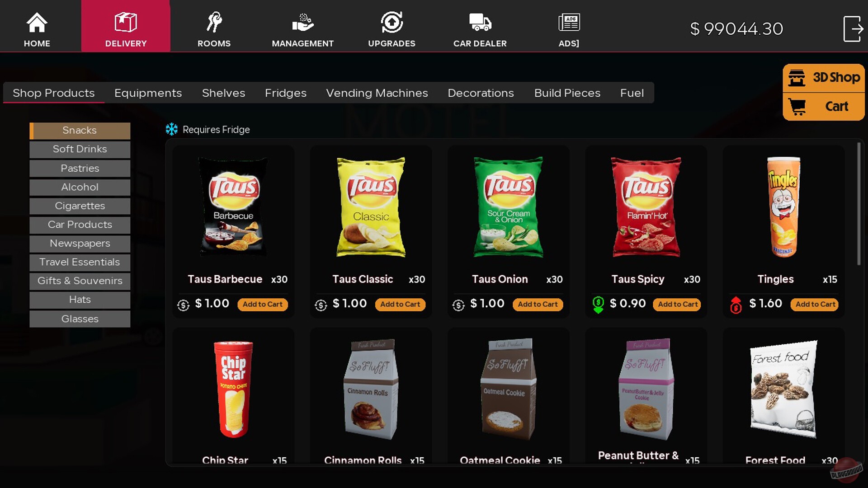Screen dimensions: 868x488
Task: Select the Cigarettes category
Action: point(80,206)
